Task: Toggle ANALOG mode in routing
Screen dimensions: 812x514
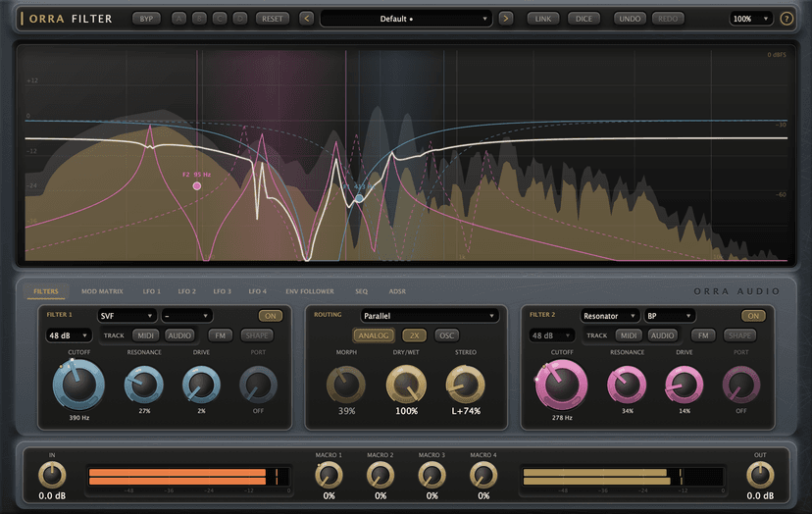Action: point(374,335)
